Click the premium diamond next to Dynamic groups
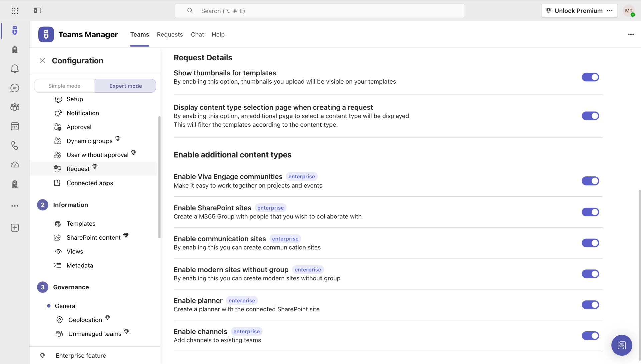 tap(118, 139)
